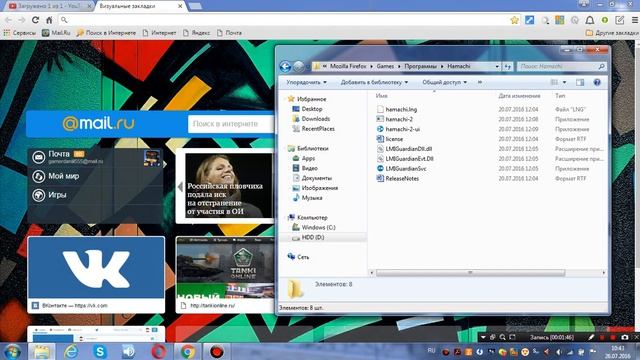Open Другие закладки folder

coord(612,33)
